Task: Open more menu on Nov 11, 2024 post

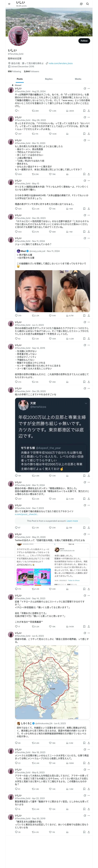Action: click(x=89, y=238)
